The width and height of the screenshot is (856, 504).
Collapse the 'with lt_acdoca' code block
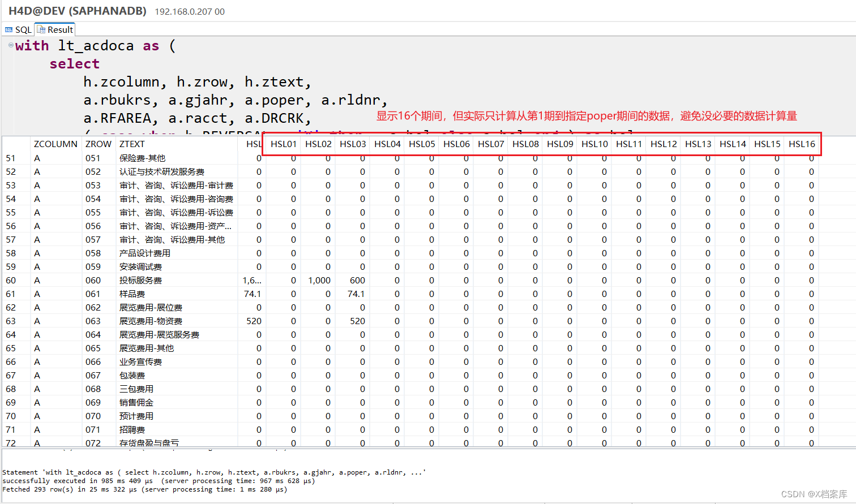click(11, 45)
